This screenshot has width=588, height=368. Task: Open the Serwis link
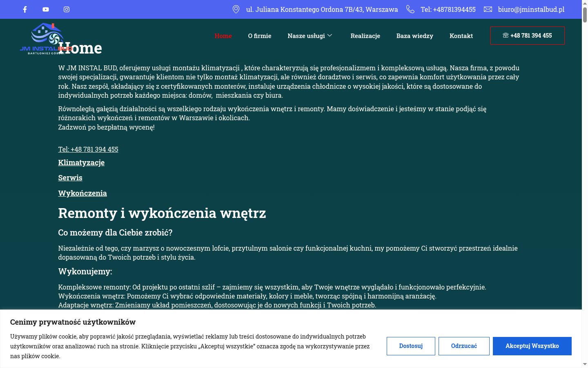click(x=70, y=178)
